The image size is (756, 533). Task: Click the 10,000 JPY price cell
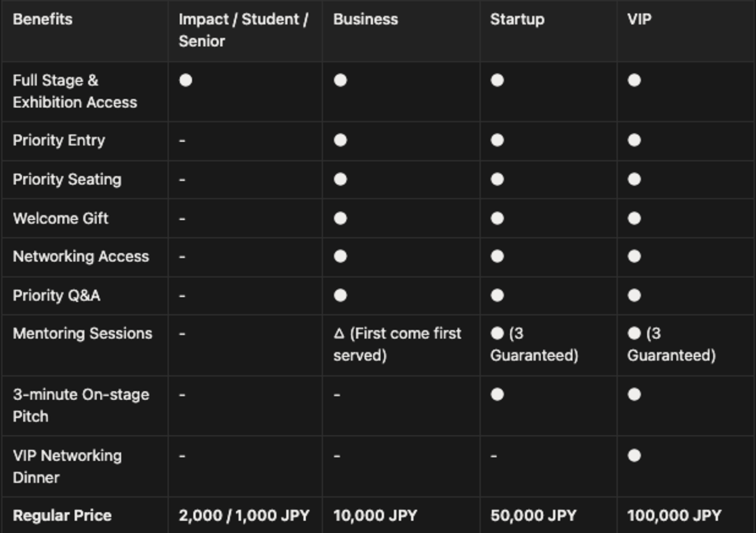point(375,515)
